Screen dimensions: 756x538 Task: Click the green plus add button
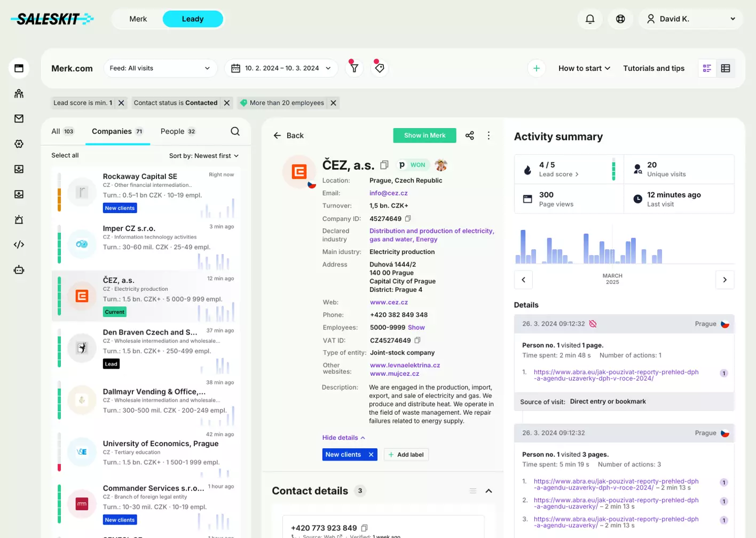click(x=537, y=68)
